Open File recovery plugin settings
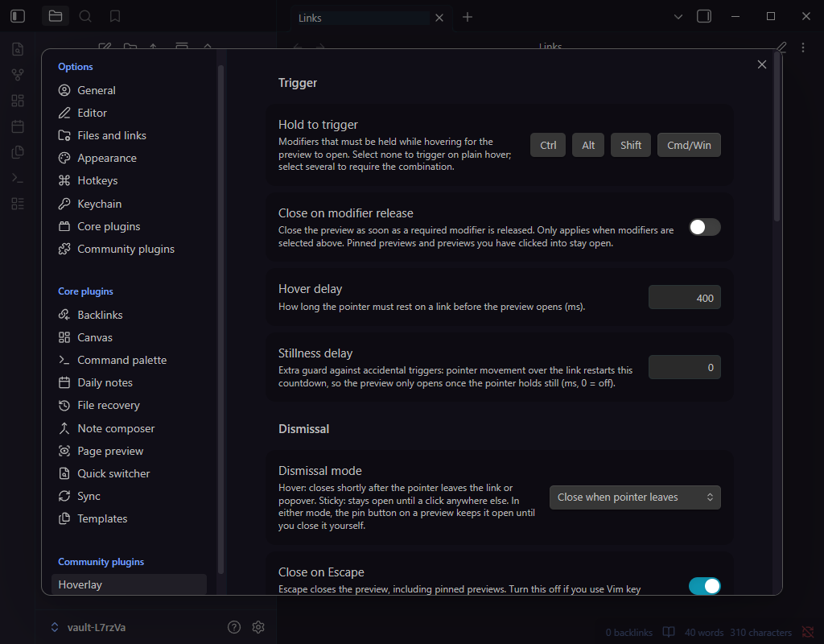Screen dimensions: 824x644 coord(130,406)
